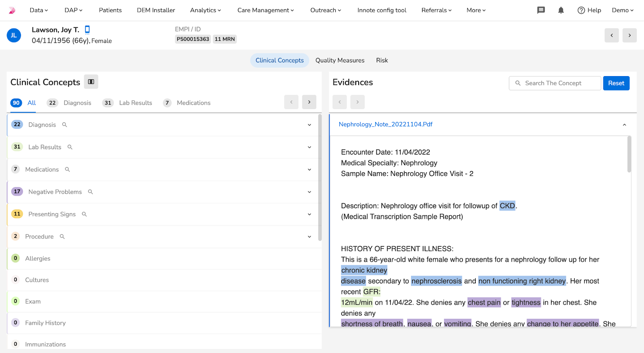This screenshot has height=353, width=644.
Task: Click the search icon next to Negative Problems
Action: (x=91, y=192)
